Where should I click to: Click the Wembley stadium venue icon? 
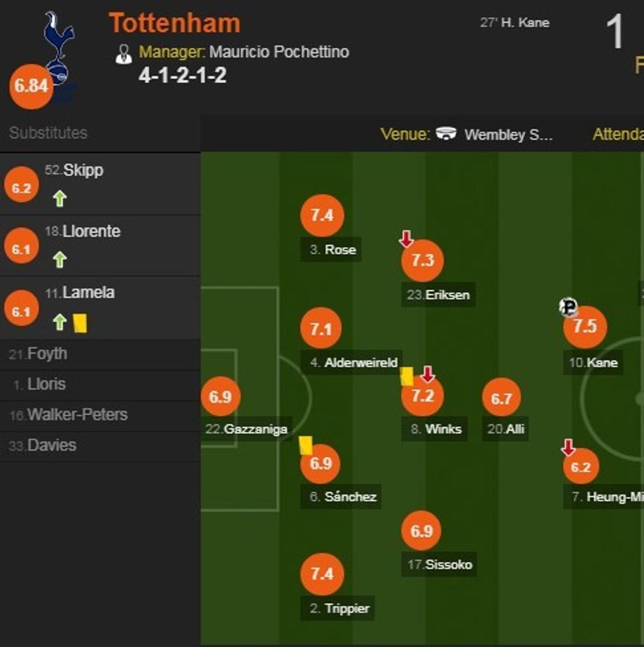446,134
